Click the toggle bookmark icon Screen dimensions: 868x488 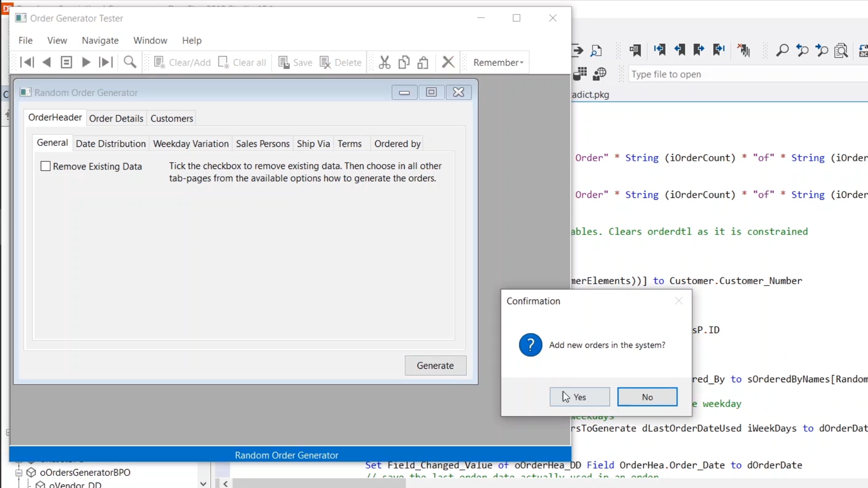coord(635,50)
